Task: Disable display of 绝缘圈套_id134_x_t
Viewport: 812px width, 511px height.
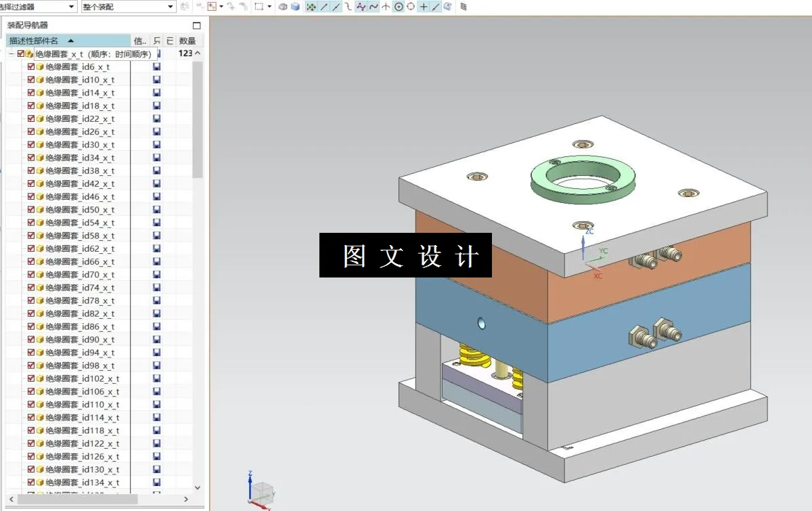Action: 30,483
